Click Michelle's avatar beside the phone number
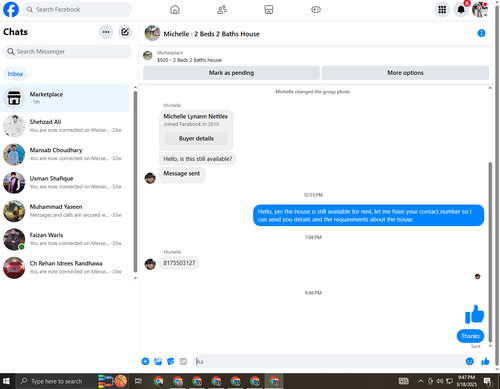The width and height of the screenshot is (500, 389). 150,264
